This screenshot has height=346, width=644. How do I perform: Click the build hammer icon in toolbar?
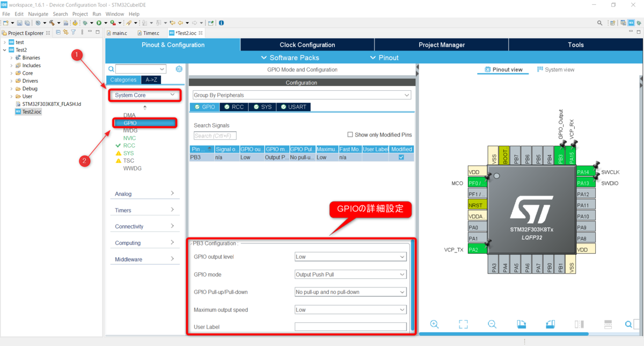52,23
